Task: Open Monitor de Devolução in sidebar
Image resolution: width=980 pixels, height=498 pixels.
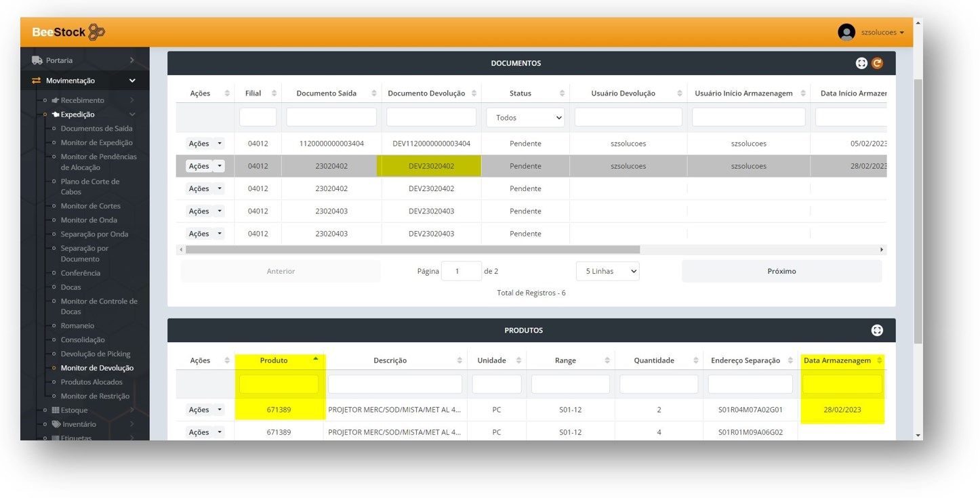Action: click(x=97, y=368)
